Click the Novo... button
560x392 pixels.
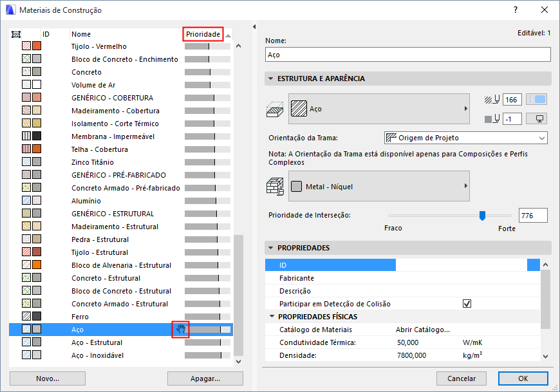click(48, 378)
